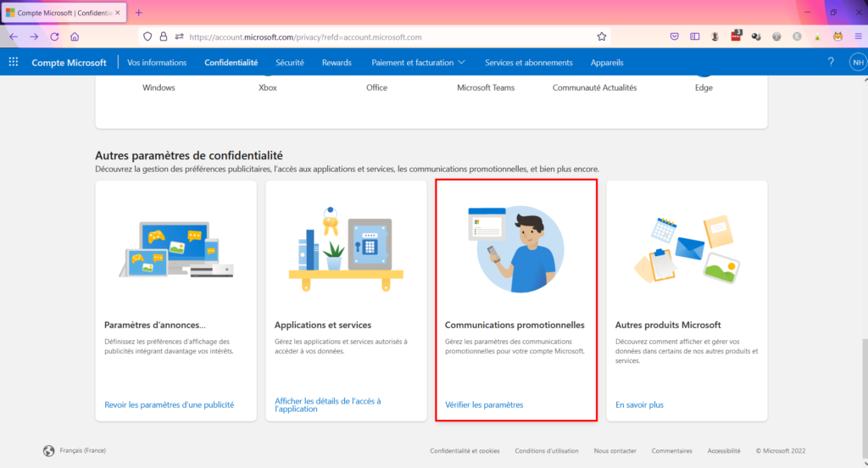Viewport: 868px width, 468px height.
Task: Save page to Pocket
Action: point(674,36)
